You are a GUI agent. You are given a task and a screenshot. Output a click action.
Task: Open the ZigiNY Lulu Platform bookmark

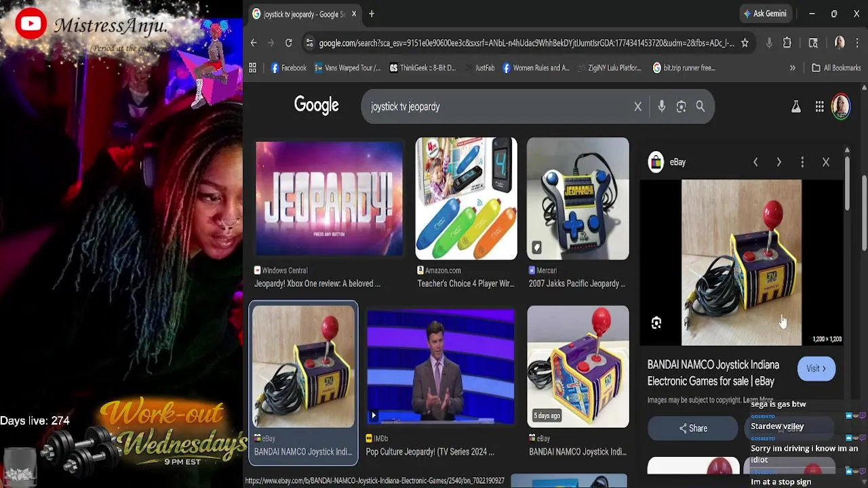point(608,68)
